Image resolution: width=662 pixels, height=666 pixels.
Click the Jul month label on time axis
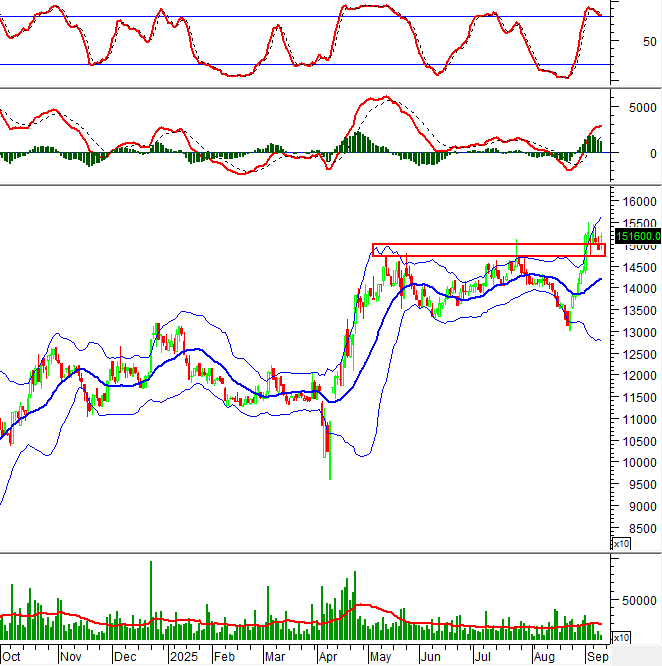(484, 658)
